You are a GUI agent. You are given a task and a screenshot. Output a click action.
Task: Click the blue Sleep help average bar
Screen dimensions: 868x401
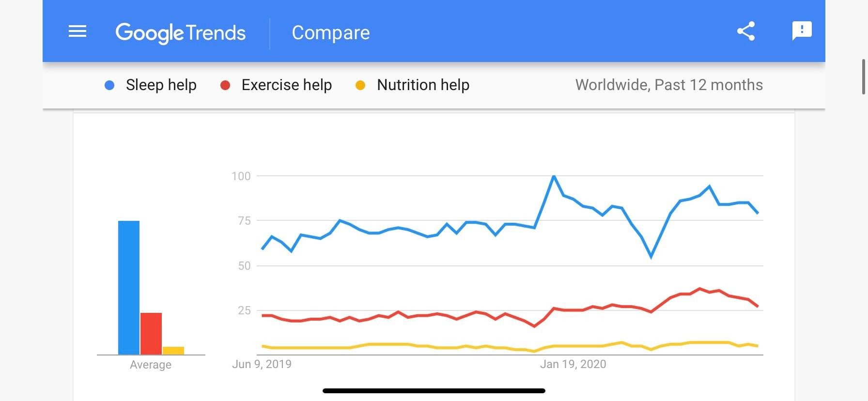[x=129, y=288]
